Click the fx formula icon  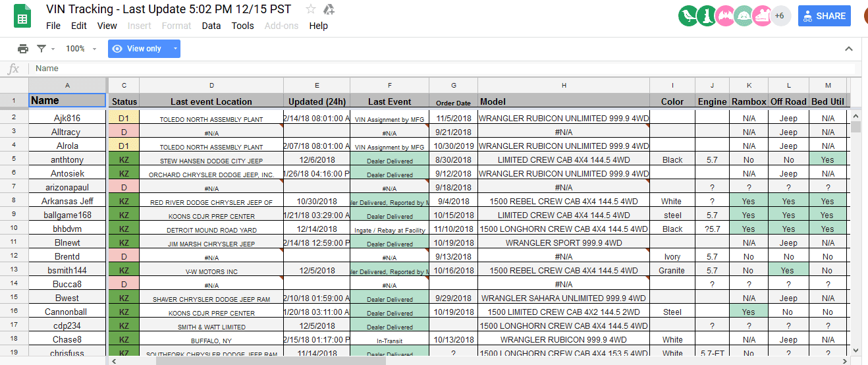[x=14, y=69]
